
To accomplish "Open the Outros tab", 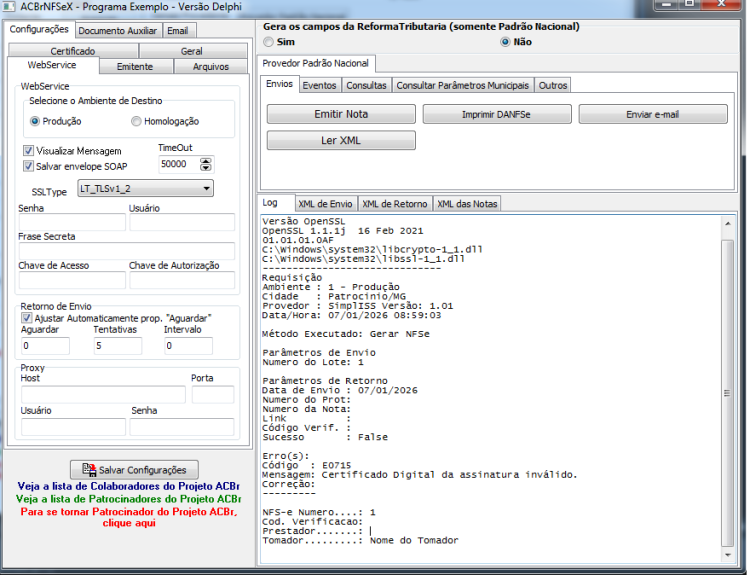I will 553,85.
